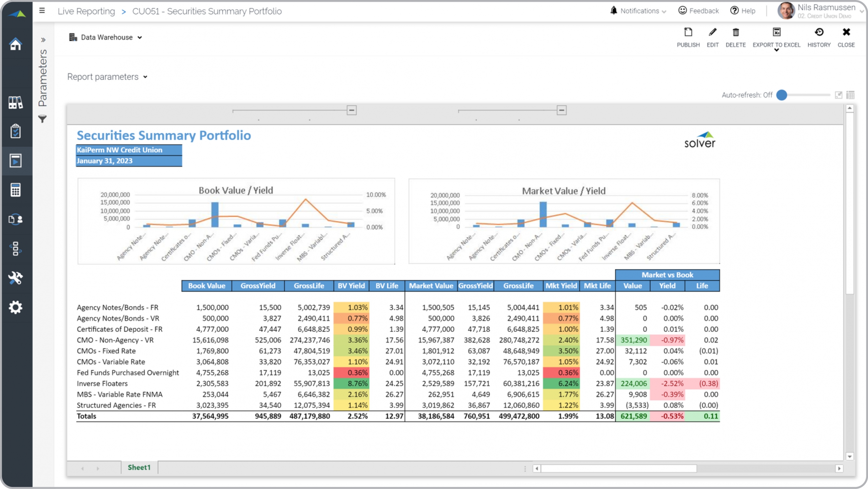Open the Home icon in sidebar
The image size is (868, 489).
pos(16,44)
